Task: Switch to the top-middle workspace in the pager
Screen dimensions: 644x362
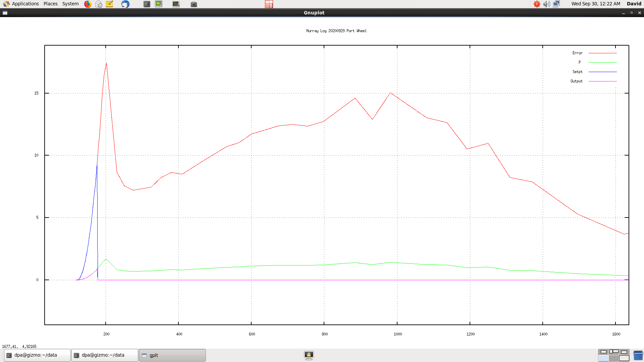Action: [x=614, y=352]
